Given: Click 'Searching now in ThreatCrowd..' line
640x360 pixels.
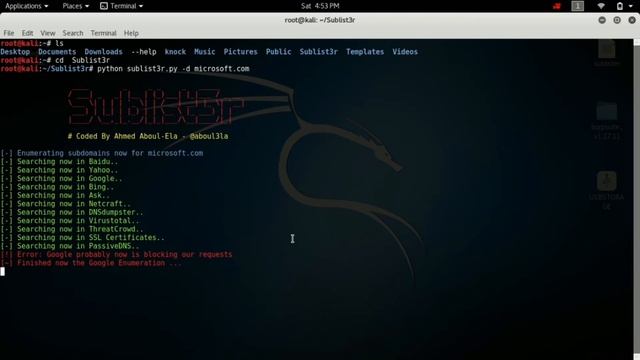Looking at the screenshot, I should click(72, 229).
